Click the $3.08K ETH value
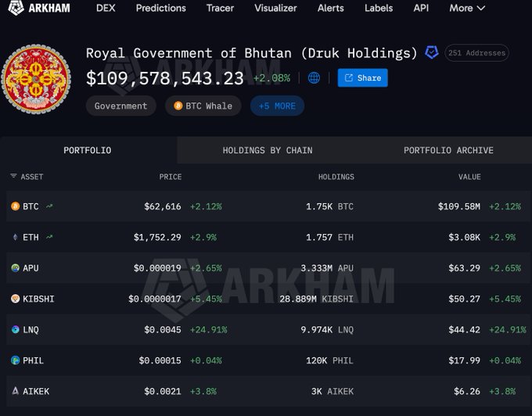This screenshot has width=532, height=416. (x=465, y=238)
